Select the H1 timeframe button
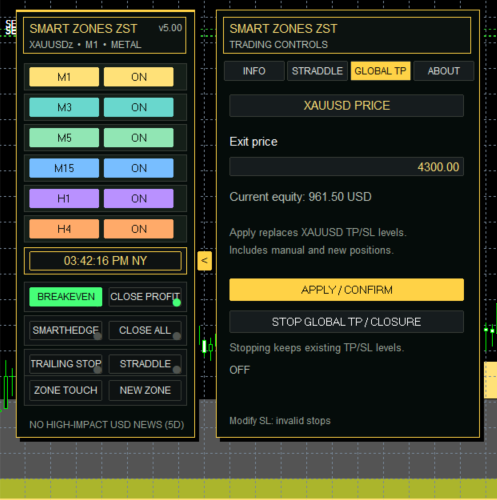497x500 pixels. [64, 199]
